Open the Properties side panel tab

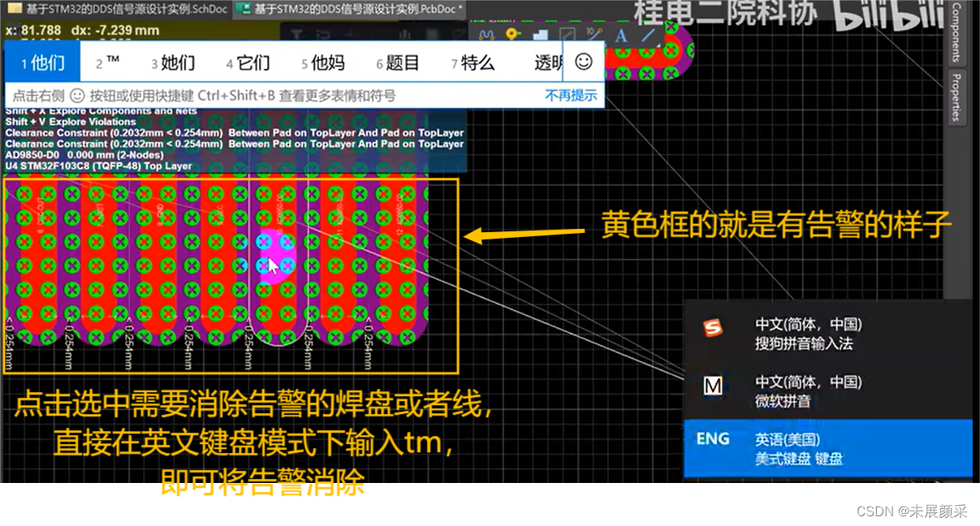[x=956, y=97]
